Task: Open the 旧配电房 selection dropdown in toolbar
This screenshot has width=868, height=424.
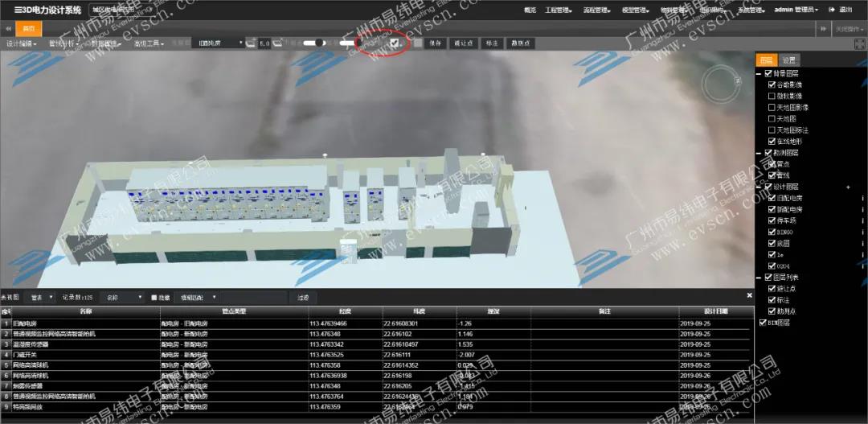Action: click(219, 43)
